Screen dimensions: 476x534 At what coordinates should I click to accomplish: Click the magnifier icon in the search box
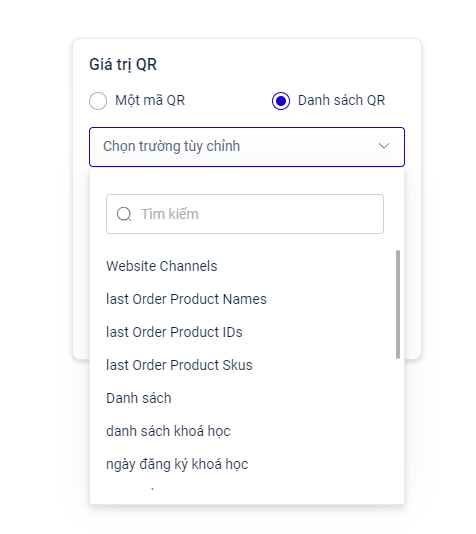pyautogui.click(x=124, y=214)
